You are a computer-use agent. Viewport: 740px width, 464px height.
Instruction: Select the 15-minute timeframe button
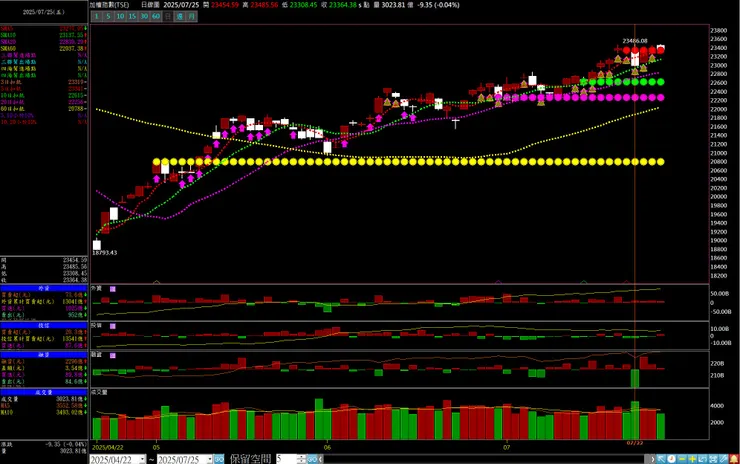tap(132, 16)
